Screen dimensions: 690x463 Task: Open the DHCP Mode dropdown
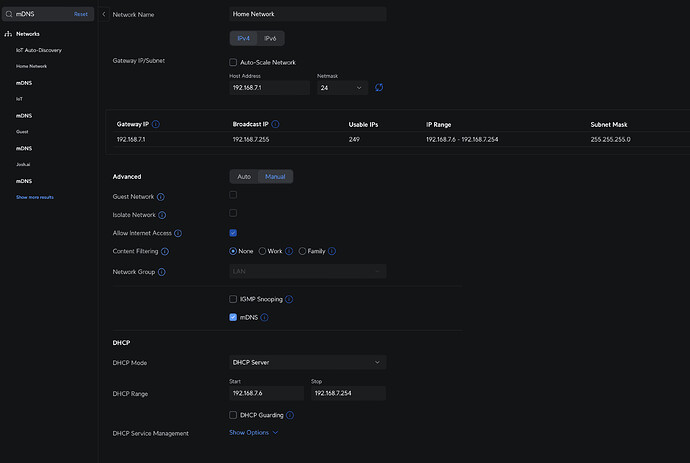[307, 362]
